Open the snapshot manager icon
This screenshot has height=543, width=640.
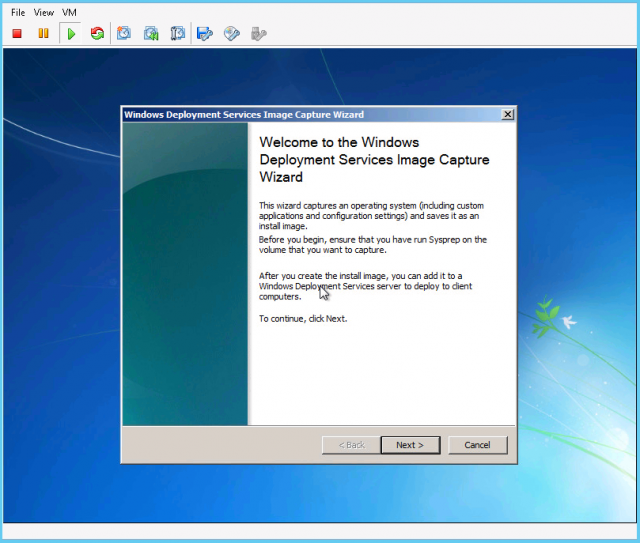(177, 33)
